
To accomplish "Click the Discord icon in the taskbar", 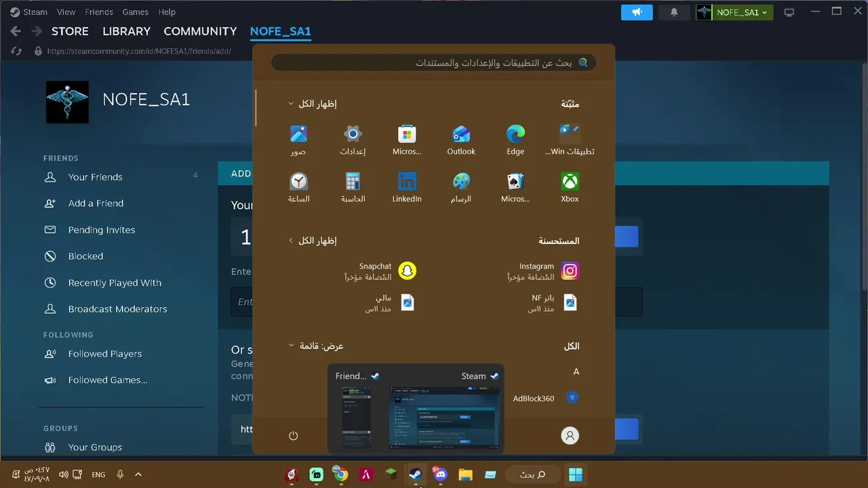I will pos(440,474).
